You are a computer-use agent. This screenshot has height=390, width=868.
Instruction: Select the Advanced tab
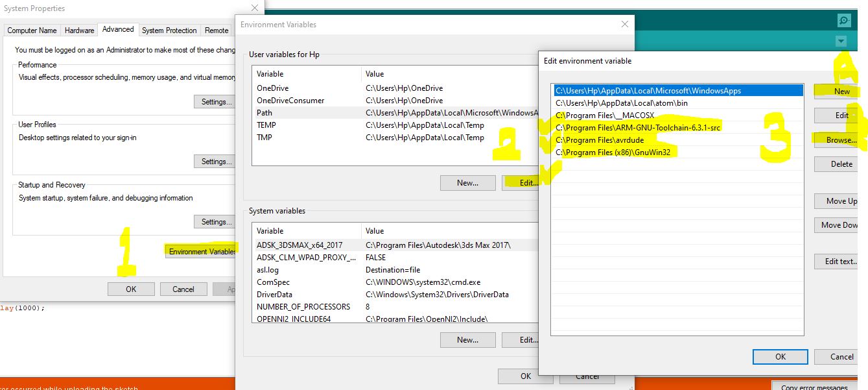(x=118, y=29)
